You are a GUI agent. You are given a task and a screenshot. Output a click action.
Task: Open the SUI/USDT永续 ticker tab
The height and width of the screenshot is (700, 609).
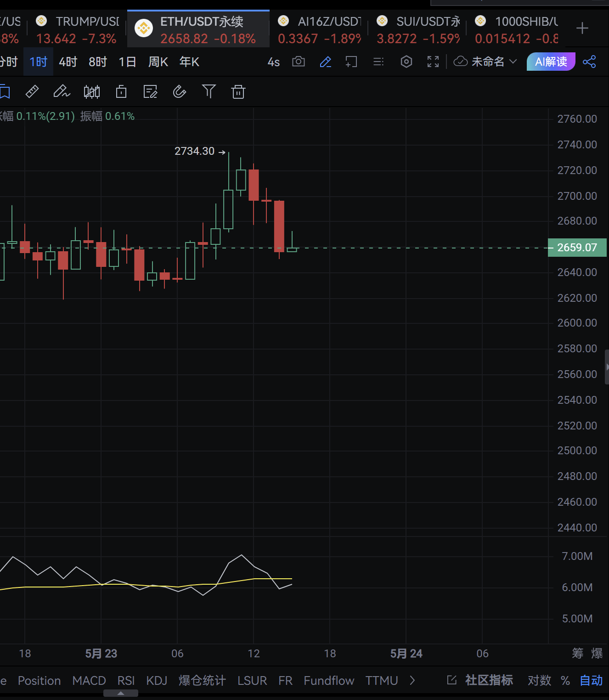(418, 29)
